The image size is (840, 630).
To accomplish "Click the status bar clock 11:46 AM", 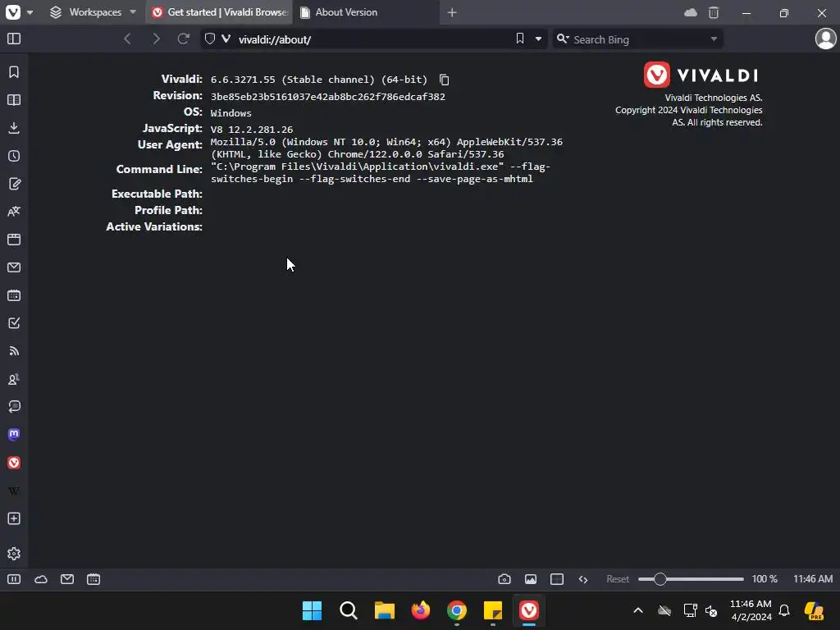I will click(x=813, y=579).
